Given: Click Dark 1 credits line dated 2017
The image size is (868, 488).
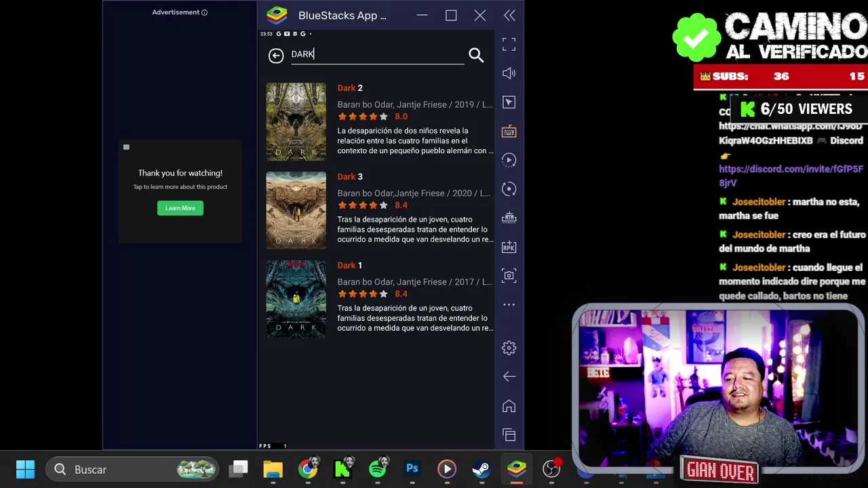Looking at the screenshot, I should pyautogui.click(x=414, y=282).
